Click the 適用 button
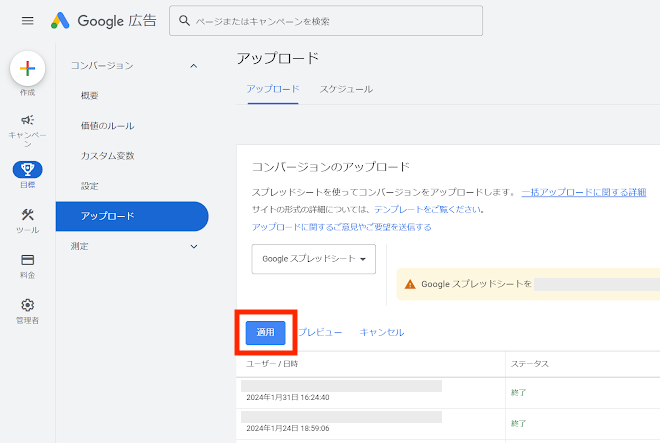Screen dimensions: 660x443 pyautogui.click(x=266, y=333)
